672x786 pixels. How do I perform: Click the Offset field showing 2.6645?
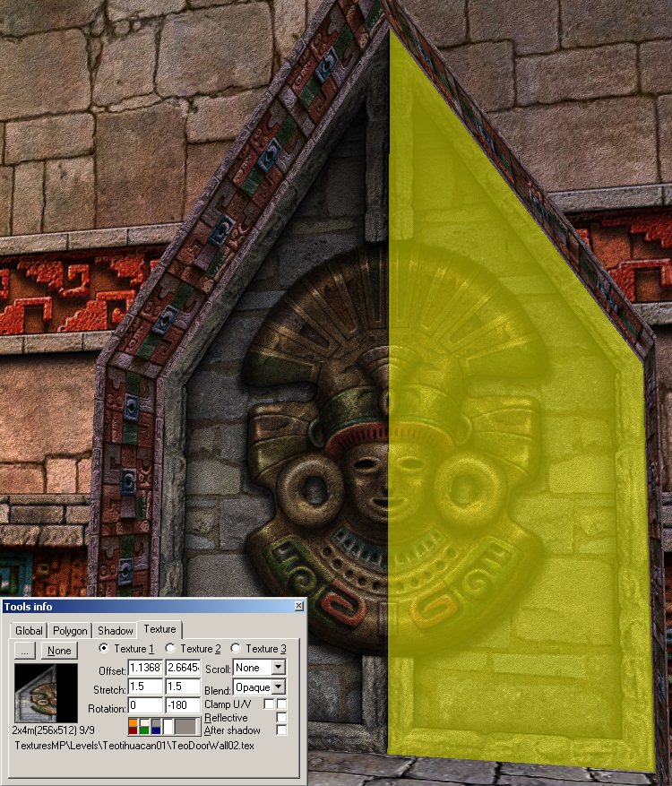pyautogui.click(x=183, y=668)
